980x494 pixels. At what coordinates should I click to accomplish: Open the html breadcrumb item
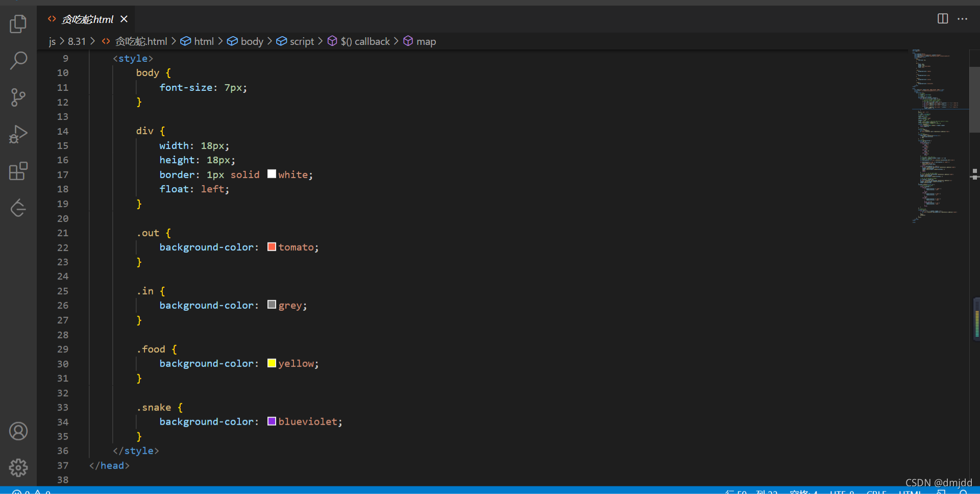(204, 41)
